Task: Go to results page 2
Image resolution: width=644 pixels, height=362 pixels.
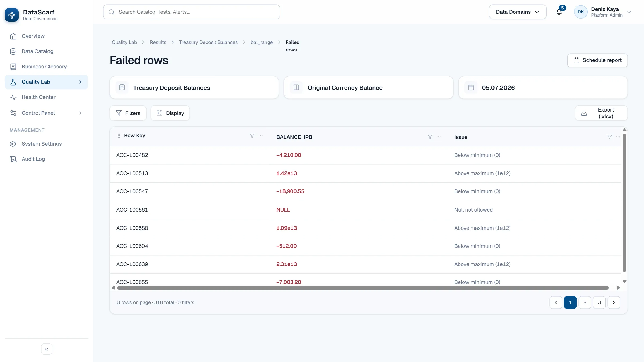Action: tap(585, 302)
